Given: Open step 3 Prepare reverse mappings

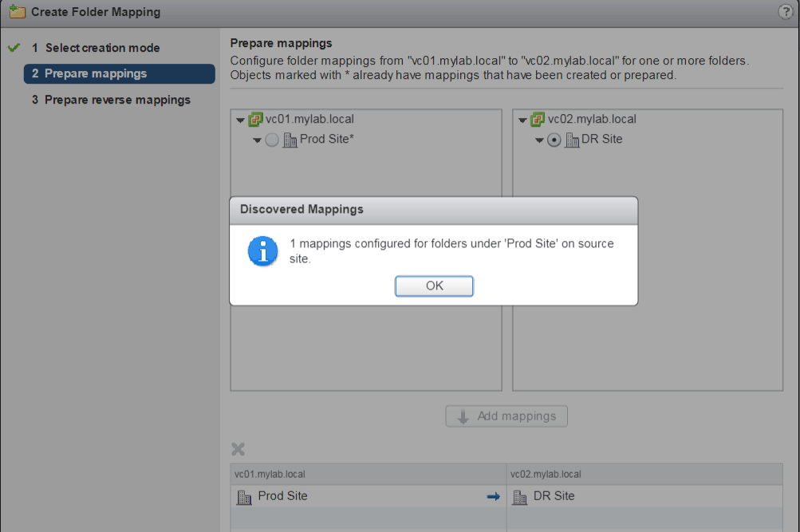Looking at the screenshot, I should 117,100.
